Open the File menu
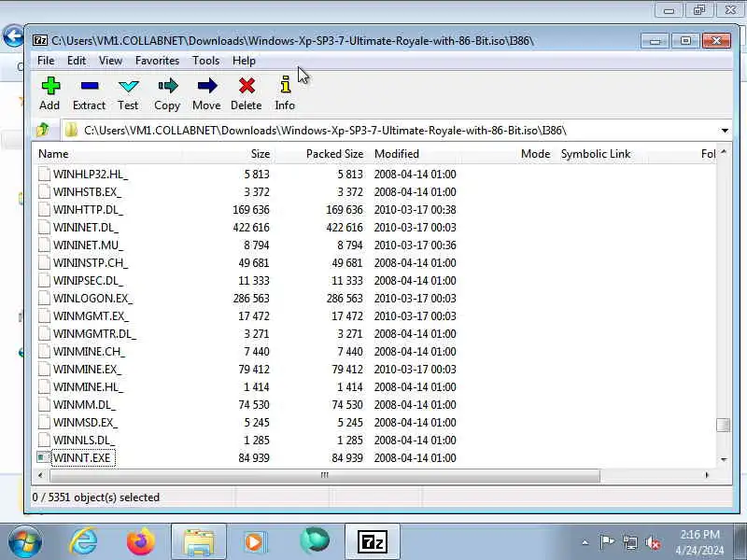Viewport: 747px width, 560px height. [46, 61]
